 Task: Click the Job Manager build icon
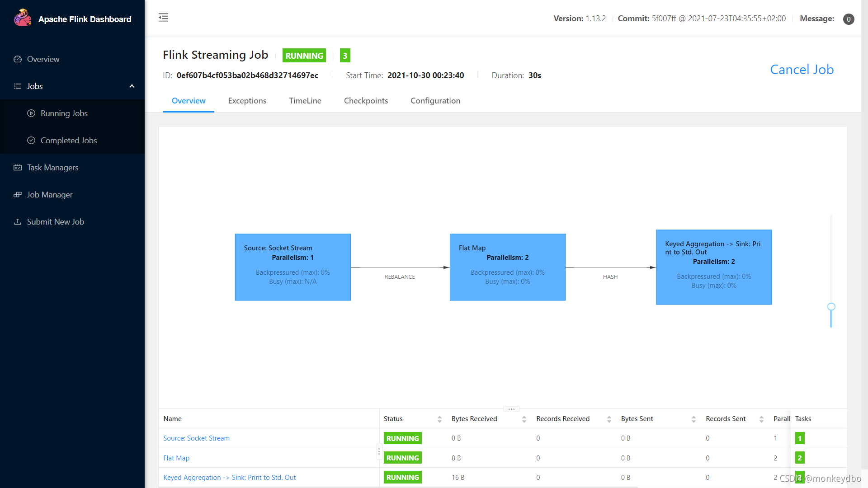point(18,195)
